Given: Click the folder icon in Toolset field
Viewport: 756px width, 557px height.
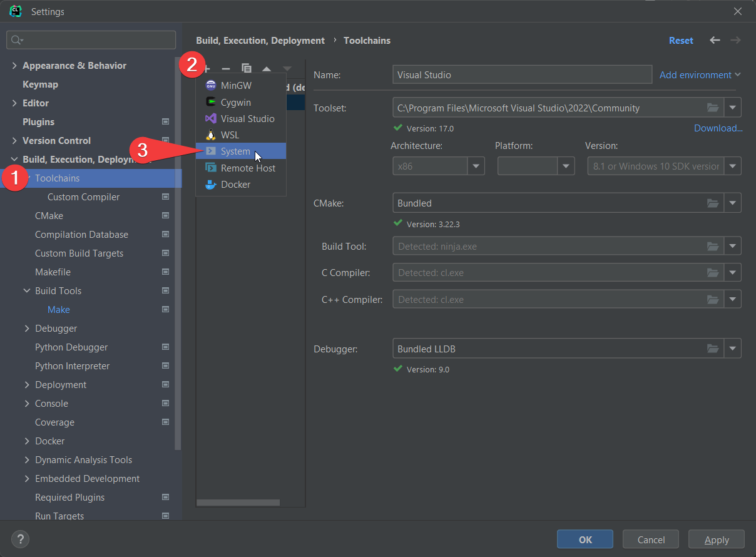Looking at the screenshot, I should (x=712, y=108).
